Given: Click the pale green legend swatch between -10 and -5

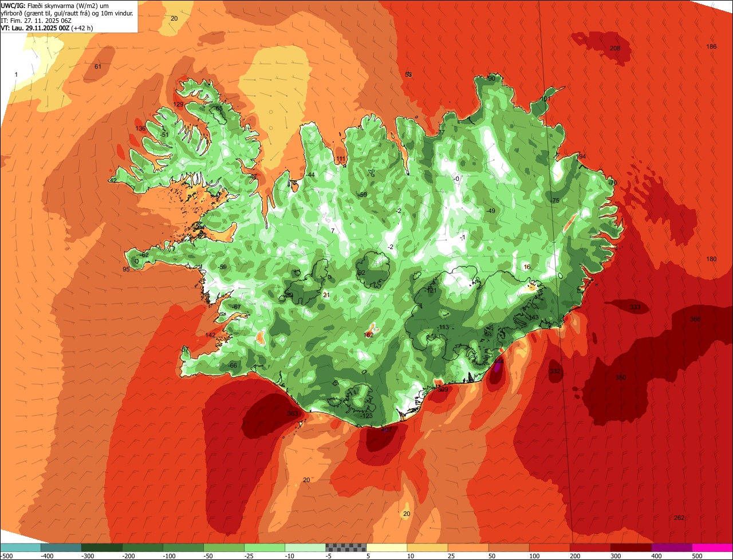Looking at the screenshot, I should point(305,547).
